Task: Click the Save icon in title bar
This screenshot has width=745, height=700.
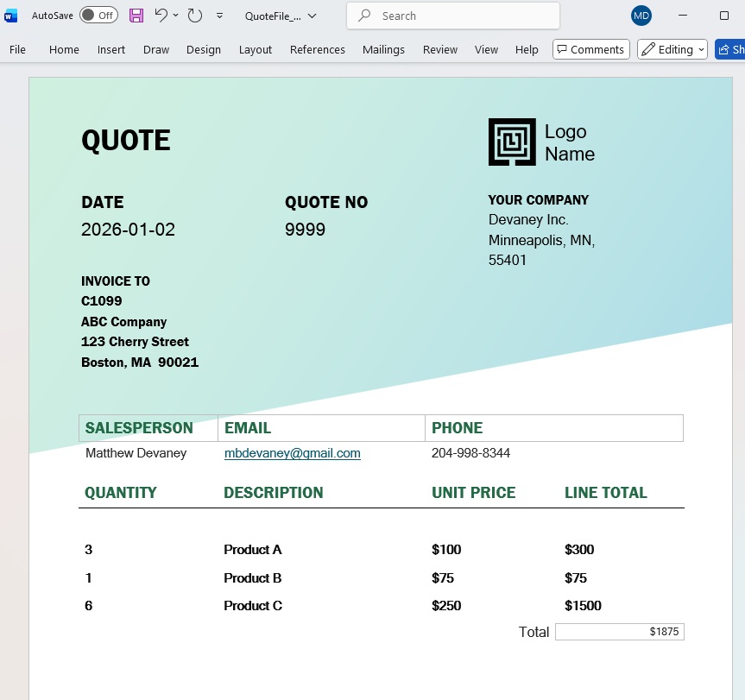Action: tap(136, 16)
